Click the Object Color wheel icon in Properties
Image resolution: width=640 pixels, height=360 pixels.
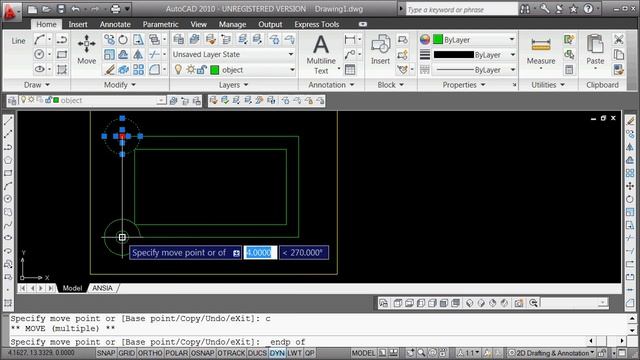click(x=425, y=40)
